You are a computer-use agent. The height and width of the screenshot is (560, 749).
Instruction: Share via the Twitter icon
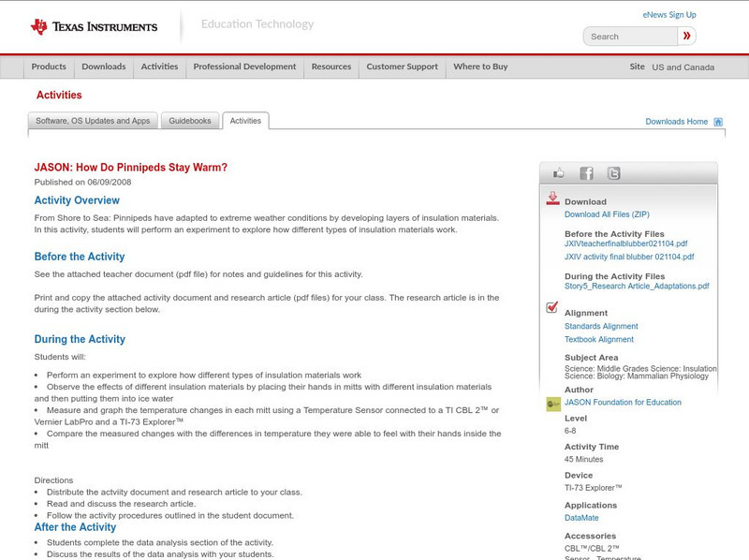click(x=613, y=173)
